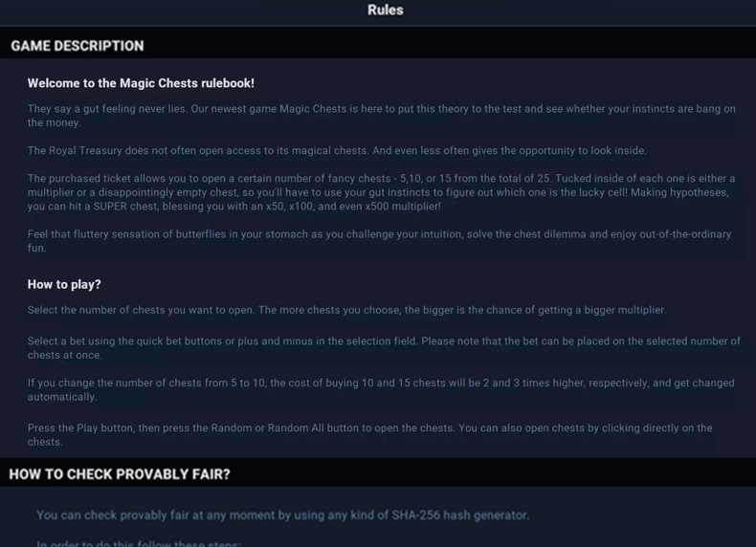The image size is (756, 547).
Task: Click the Select the number of chests line
Action: coord(346,310)
